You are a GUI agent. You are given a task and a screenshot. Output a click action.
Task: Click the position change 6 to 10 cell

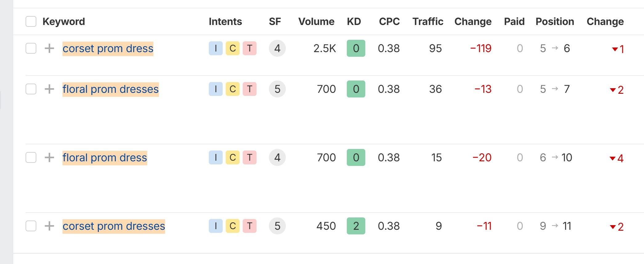click(556, 158)
